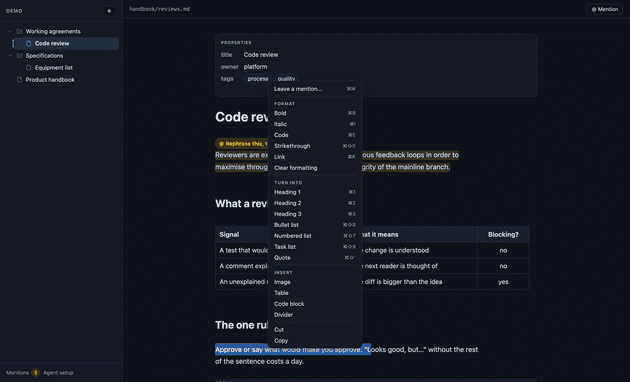Click the Product handbook file icon
The width and height of the screenshot is (630, 382).
(19, 80)
